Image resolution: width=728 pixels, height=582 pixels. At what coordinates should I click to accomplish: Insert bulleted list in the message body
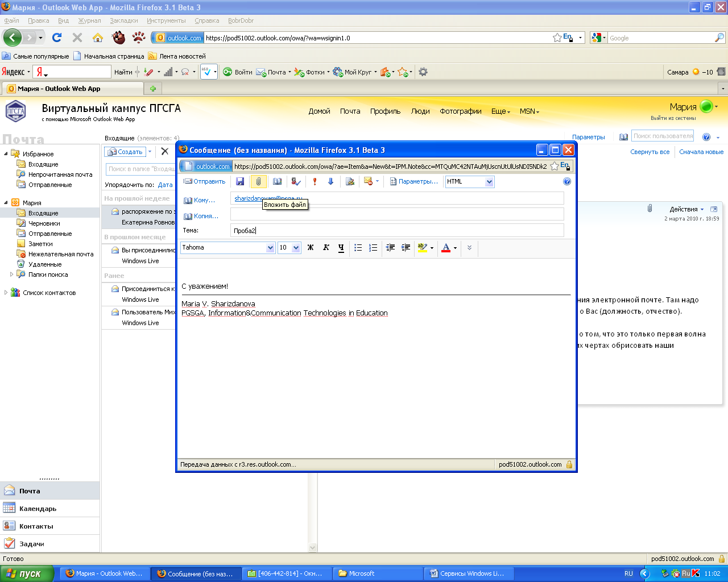(x=358, y=247)
